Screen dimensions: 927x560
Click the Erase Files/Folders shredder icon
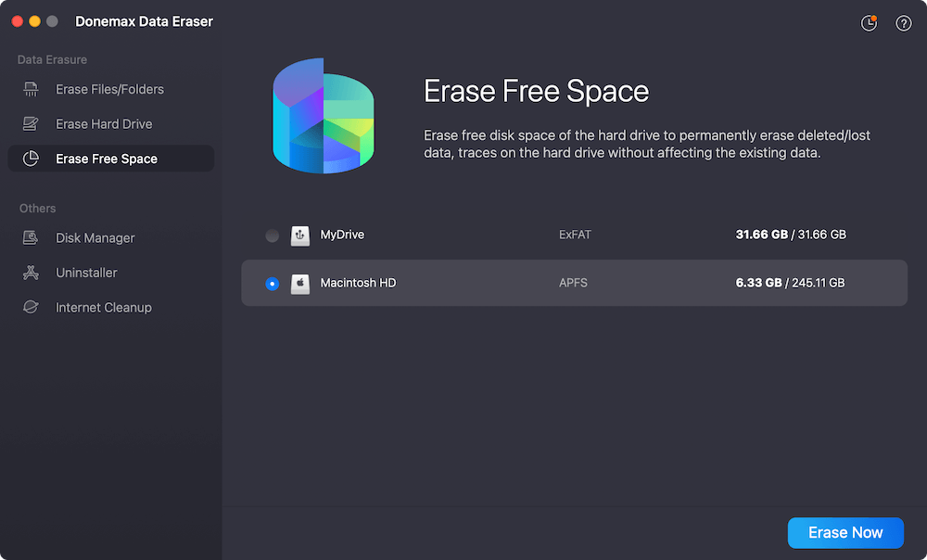click(31, 90)
